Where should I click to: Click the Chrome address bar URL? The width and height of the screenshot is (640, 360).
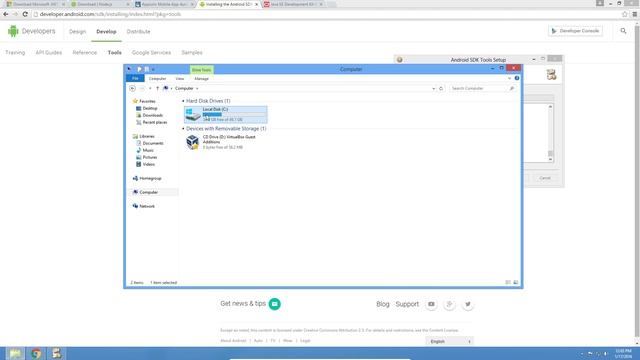[x=110, y=14]
